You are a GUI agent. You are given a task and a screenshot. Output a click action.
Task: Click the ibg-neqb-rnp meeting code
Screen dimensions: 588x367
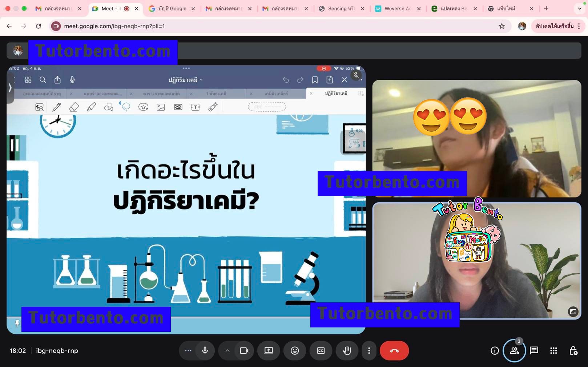[57, 351]
